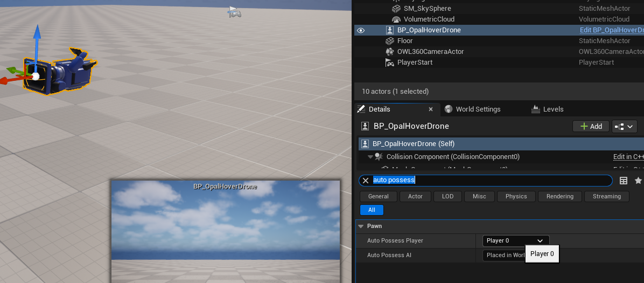Filter details by Physics category

[x=516, y=197]
